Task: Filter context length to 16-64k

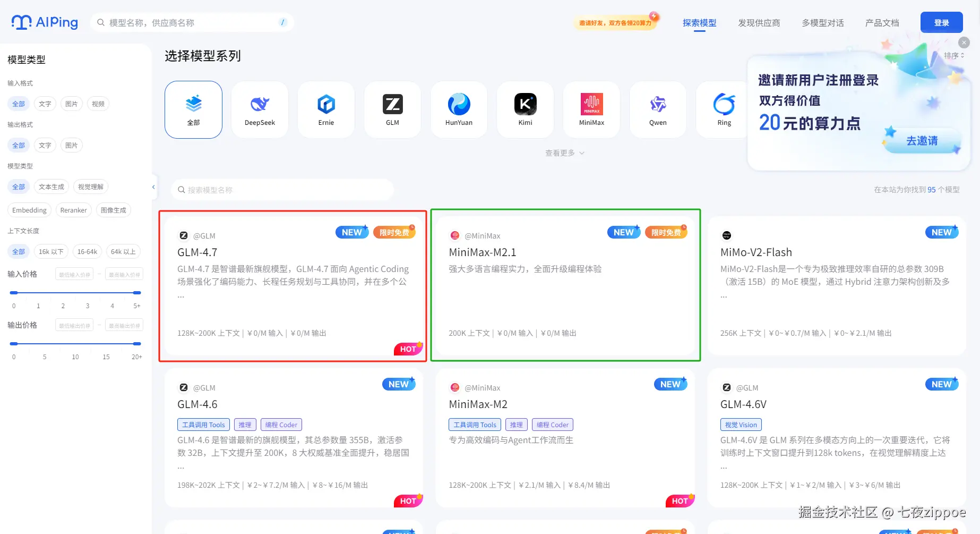Action: (x=87, y=251)
